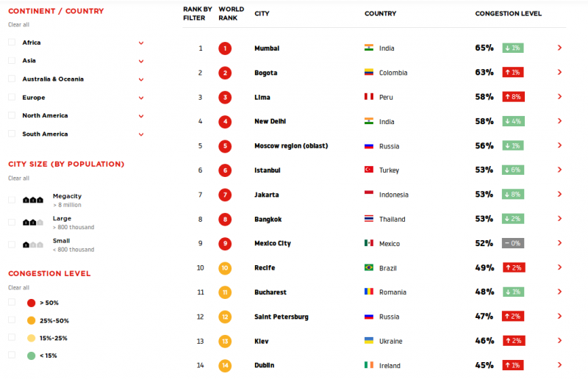Expand the Europe country list
This screenshot has width=588, height=379.
point(141,98)
